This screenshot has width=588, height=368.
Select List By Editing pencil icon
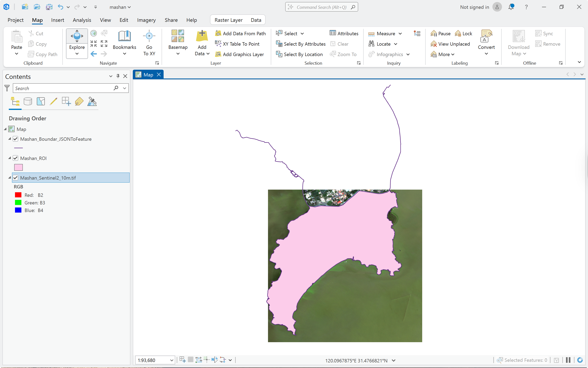[x=53, y=101]
